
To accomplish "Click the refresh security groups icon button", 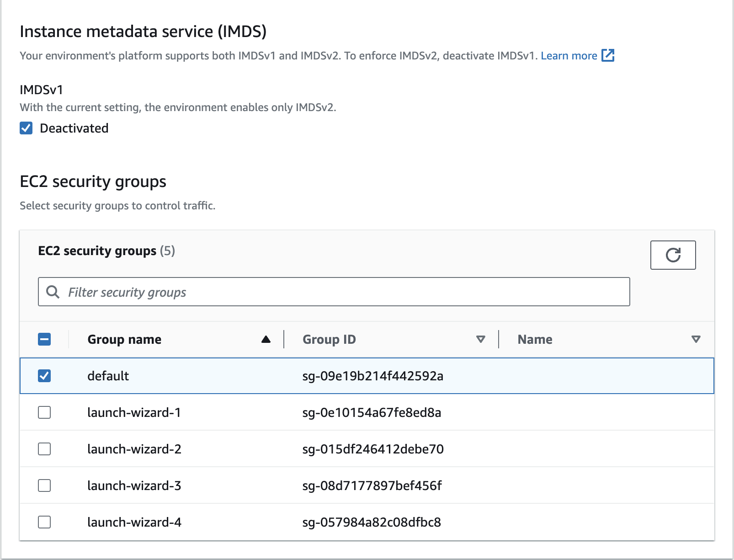I will [x=673, y=255].
